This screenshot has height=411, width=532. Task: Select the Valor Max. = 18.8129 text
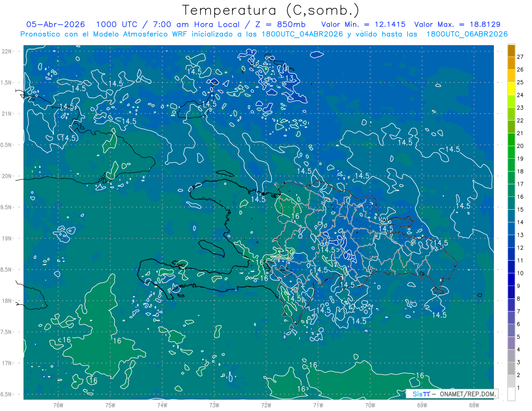(x=457, y=24)
